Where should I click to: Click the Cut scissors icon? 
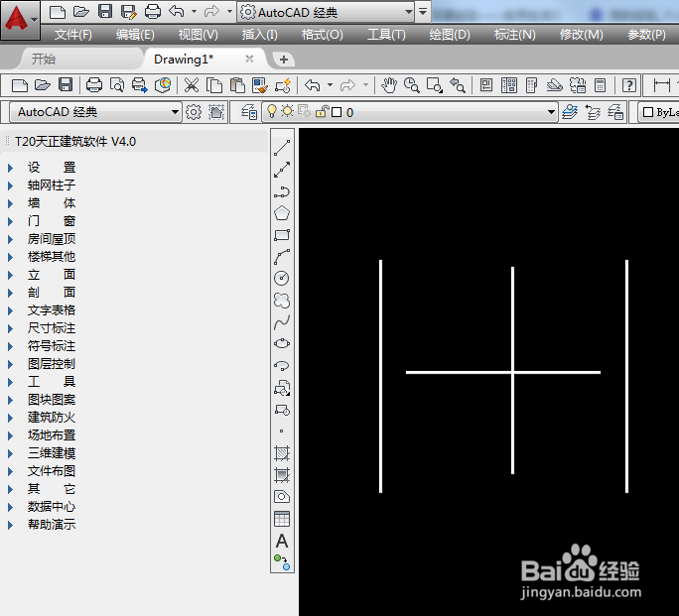192,85
